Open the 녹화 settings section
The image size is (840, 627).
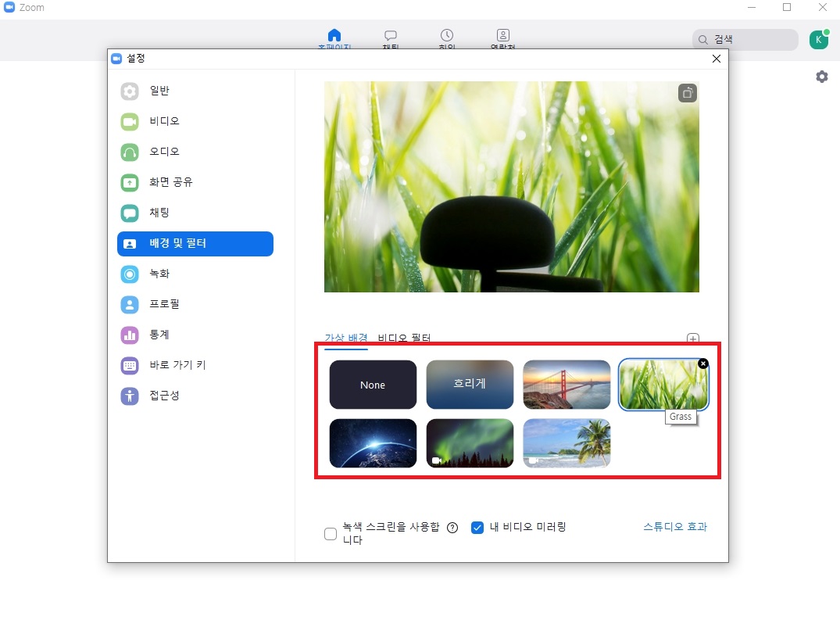(195, 274)
